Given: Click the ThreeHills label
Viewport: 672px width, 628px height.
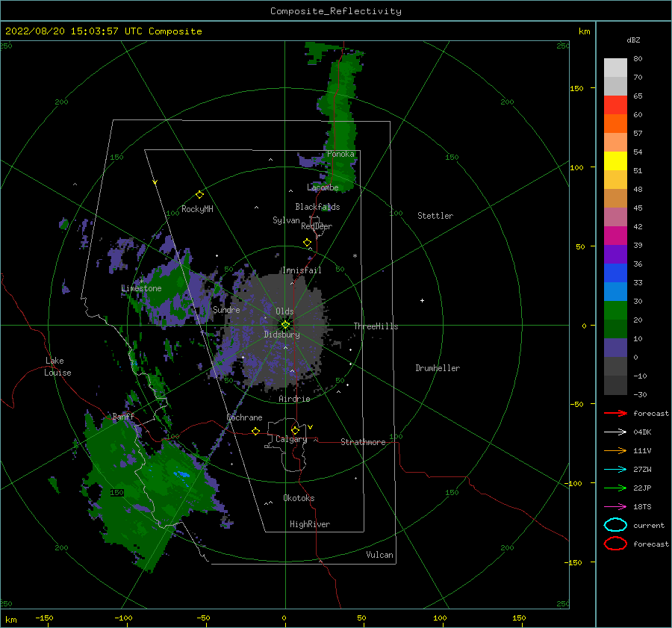Looking at the screenshot, I should point(376,326).
